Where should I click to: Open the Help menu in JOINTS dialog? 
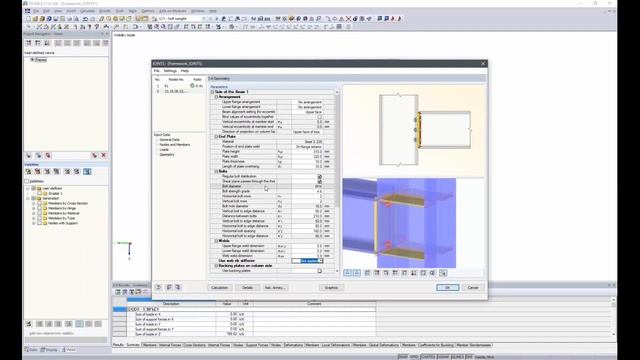click(185, 71)
